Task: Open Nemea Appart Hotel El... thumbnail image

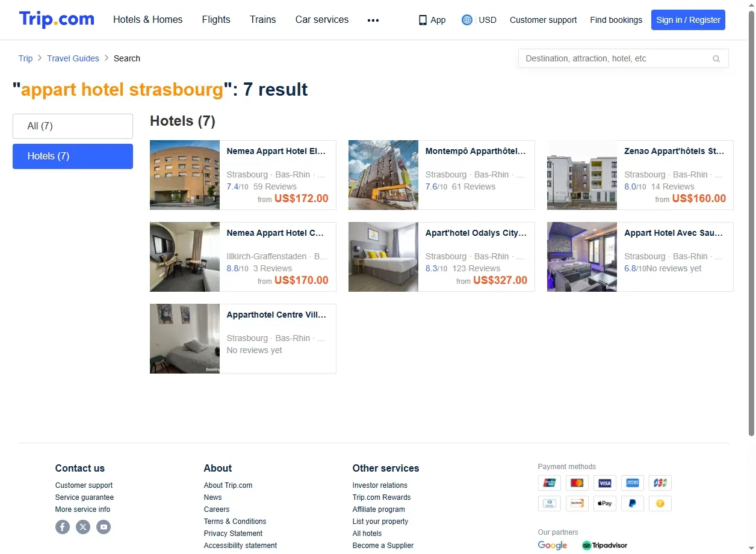Action: [185, 175]
